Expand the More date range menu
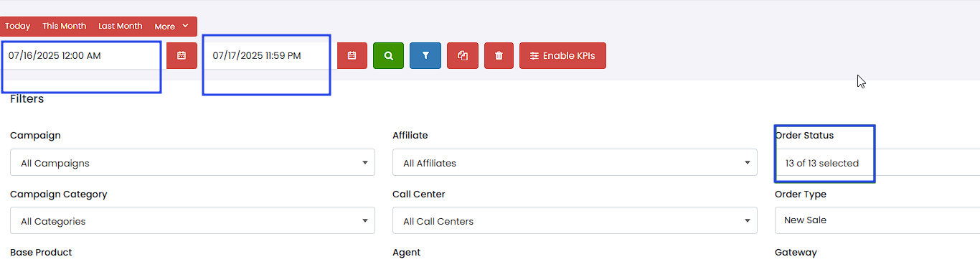The height and width of the screenshot is (262, 980). (x=172, y=26)
